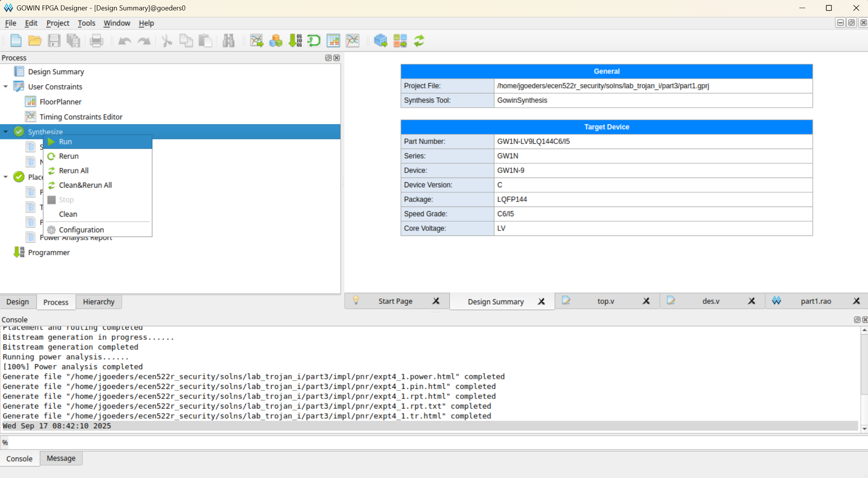Click the green checkmark beside Place & Route
This screenshot has width=868, height=478.
pyautogui.click(x=19, y=177)
